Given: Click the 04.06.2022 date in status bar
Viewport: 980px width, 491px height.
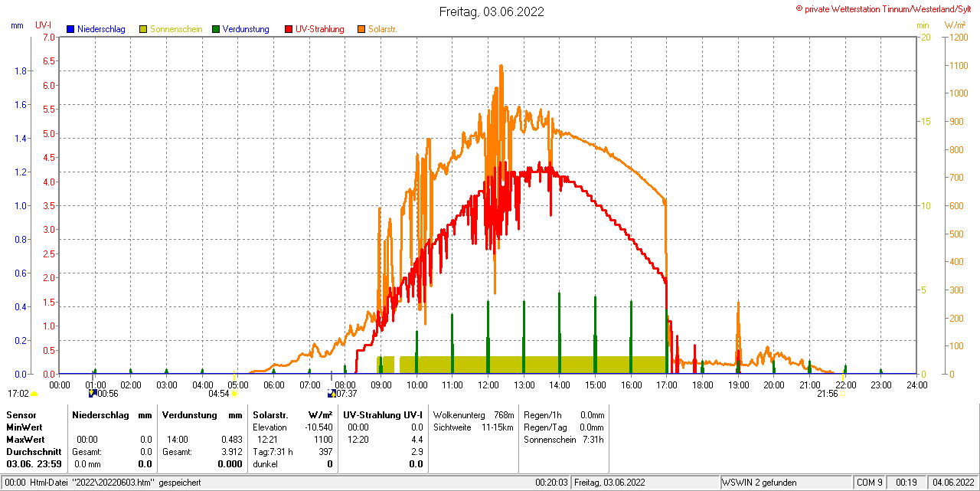Looking at the screenshot, I should (x=952, y=483).
